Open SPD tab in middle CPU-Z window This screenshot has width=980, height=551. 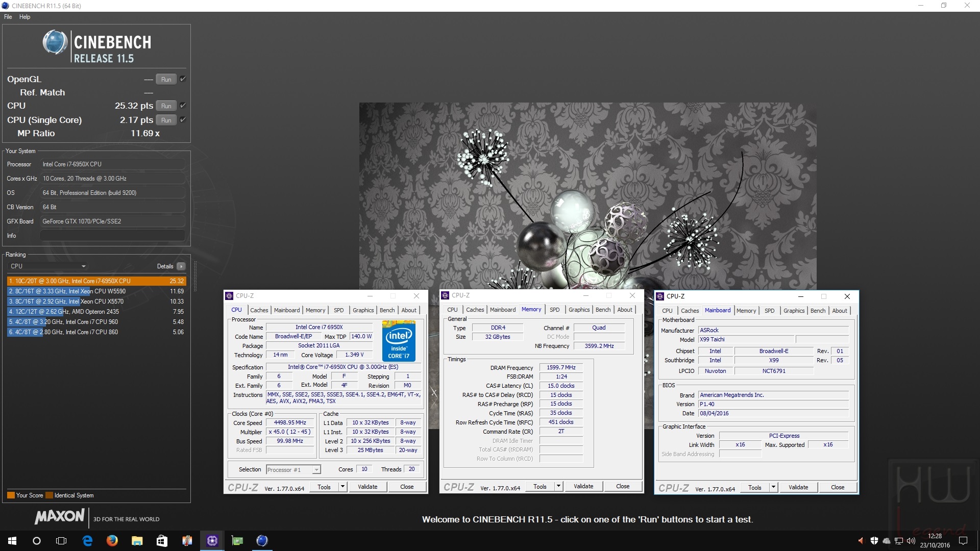(555, 310)
